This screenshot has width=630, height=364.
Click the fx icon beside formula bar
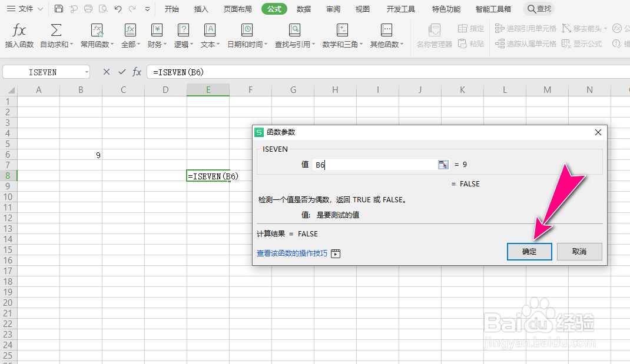(137, 72)
